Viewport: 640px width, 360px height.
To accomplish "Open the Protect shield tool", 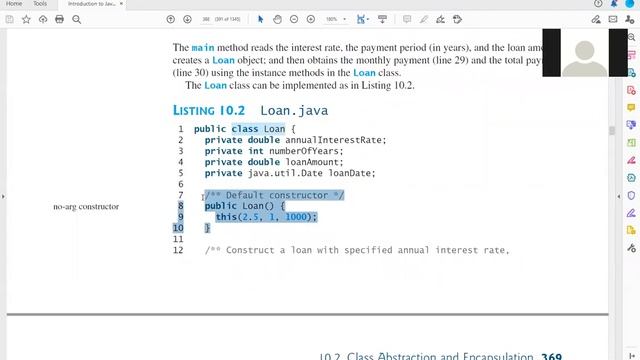I will (631, 196).
